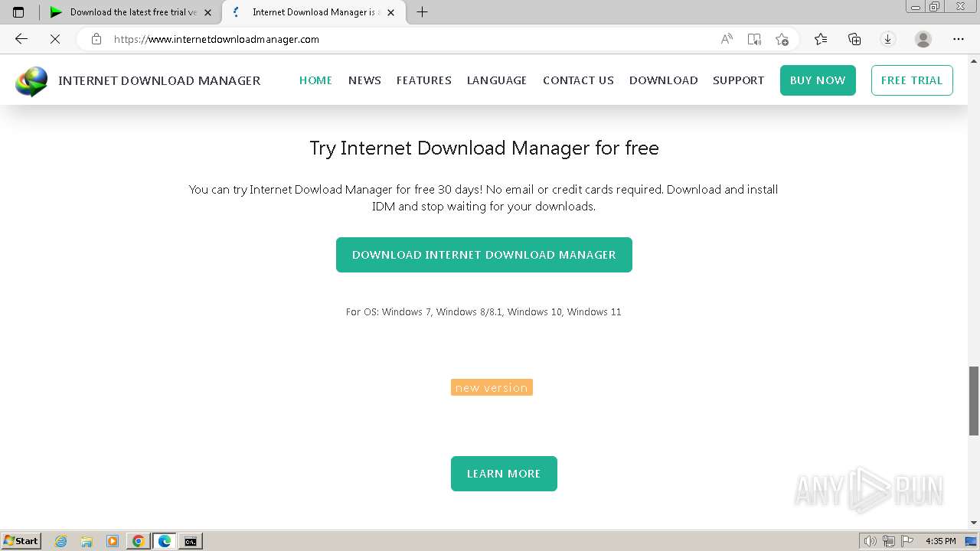This screenshot has width=980, height=551.
Task: Open the Collections icon
Action: [x=854, y=39]
